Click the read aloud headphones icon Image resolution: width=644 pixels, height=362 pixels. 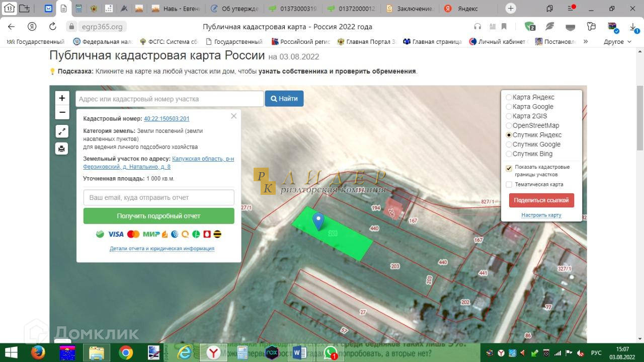[x=477, y=27]
